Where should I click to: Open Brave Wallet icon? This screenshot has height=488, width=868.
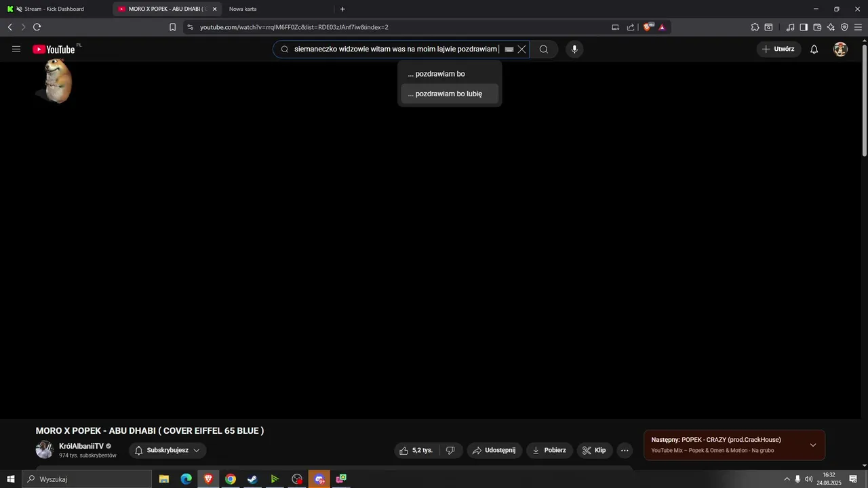point(817,27)
